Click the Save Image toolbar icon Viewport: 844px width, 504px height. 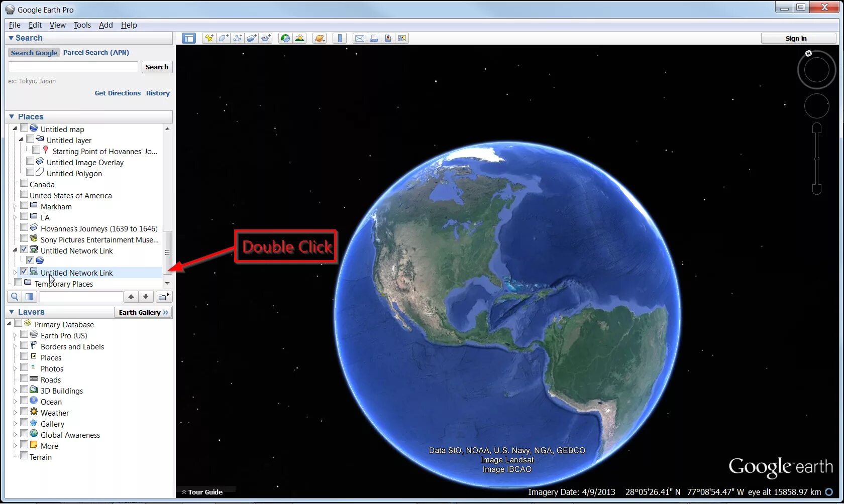(388, 38)
